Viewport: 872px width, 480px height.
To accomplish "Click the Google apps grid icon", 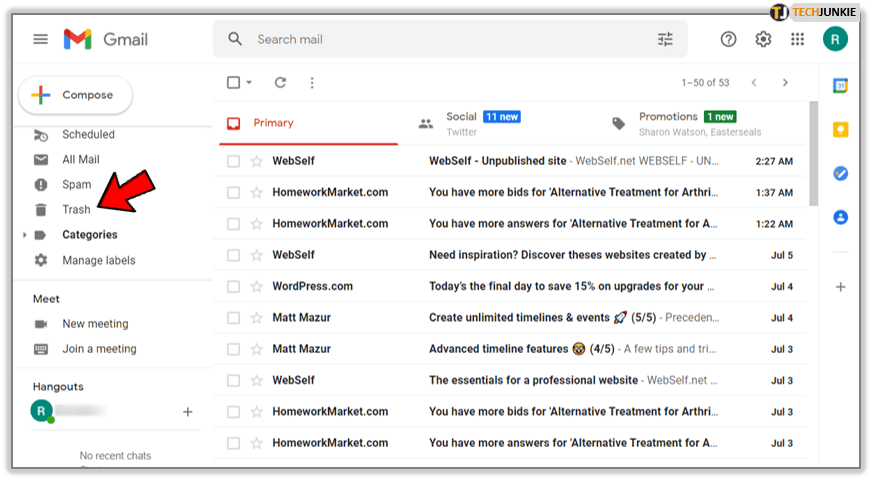I will (797, 39).
